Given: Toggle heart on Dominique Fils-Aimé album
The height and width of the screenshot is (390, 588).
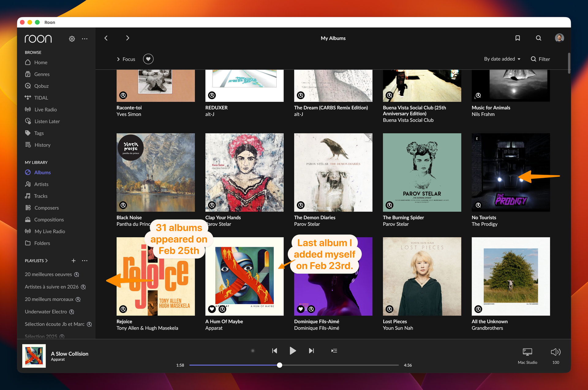Looking at the screenshot, I should [x=301, y=309].
